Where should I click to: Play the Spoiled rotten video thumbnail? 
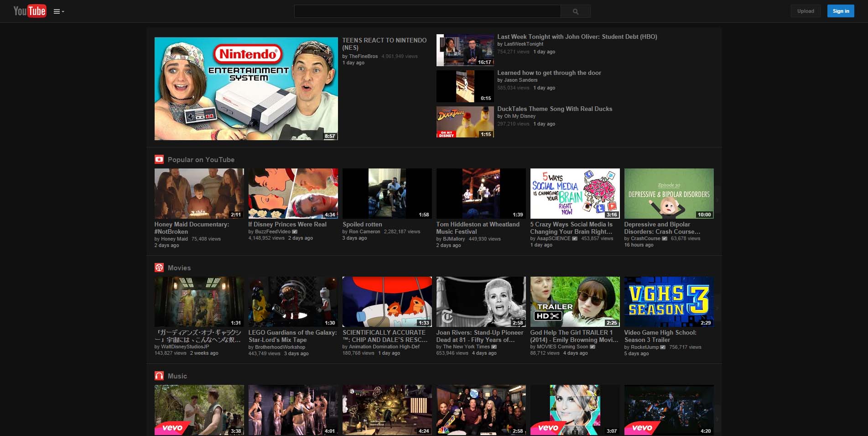pyautogui.click(x=387, y=194)
